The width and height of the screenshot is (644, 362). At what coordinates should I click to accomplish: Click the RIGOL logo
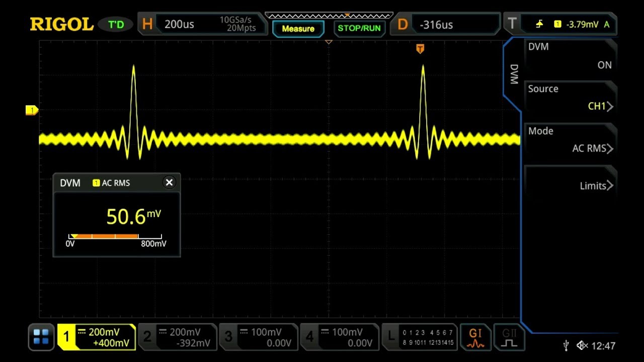click(61, 24)
